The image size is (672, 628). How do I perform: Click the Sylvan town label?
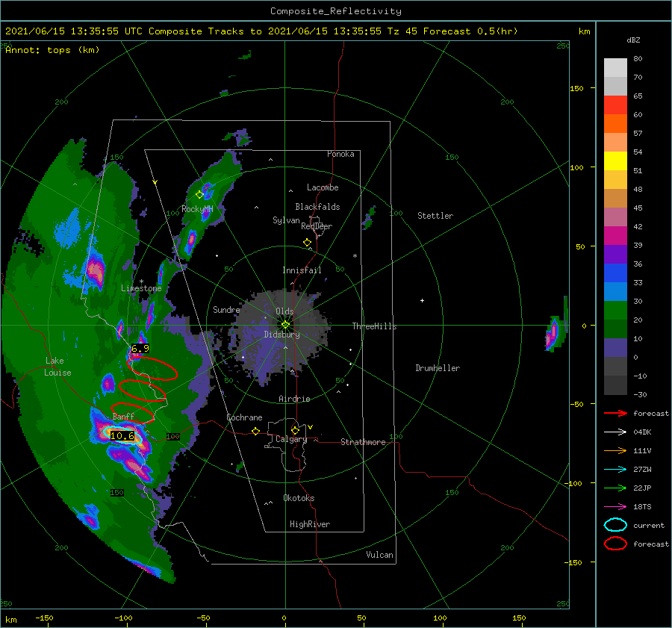(286, 220)
